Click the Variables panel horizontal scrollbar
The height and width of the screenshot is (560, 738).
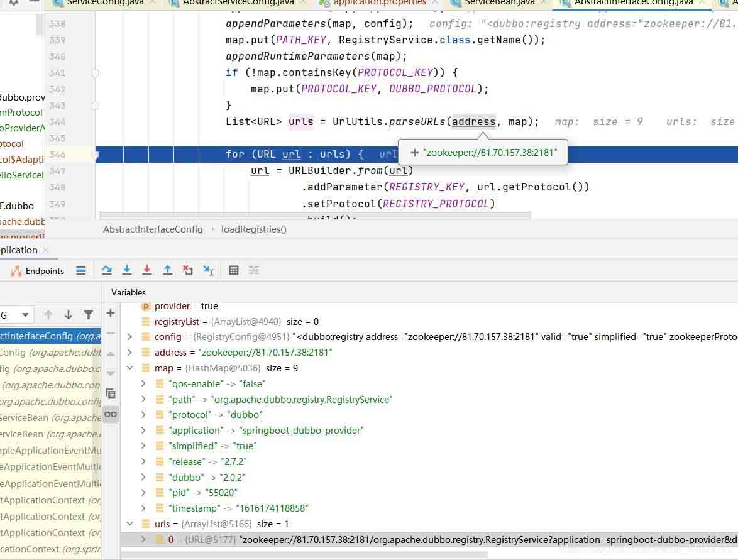click(x=304, y=556)
